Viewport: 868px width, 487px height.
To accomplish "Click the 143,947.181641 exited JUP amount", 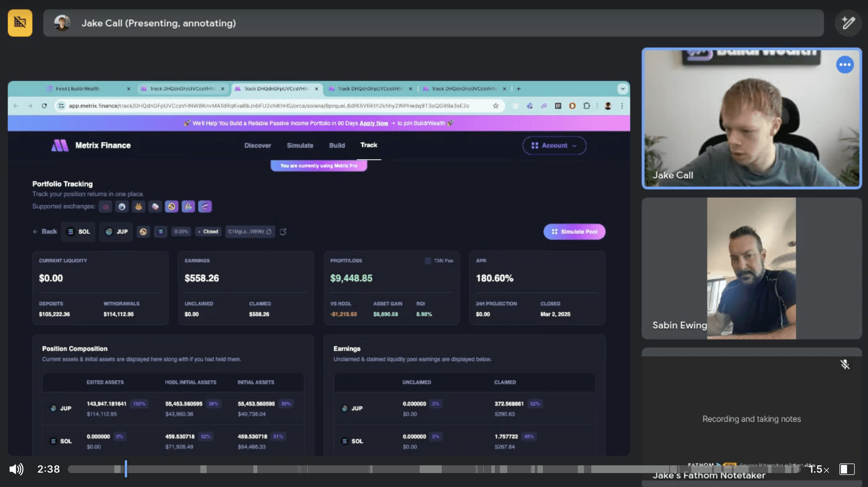I will (107, 404).
